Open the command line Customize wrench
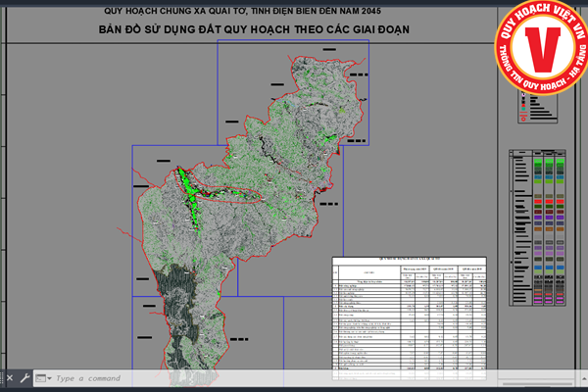The width and height of the screenshot is (588, 392). click(x=24, y=378)
